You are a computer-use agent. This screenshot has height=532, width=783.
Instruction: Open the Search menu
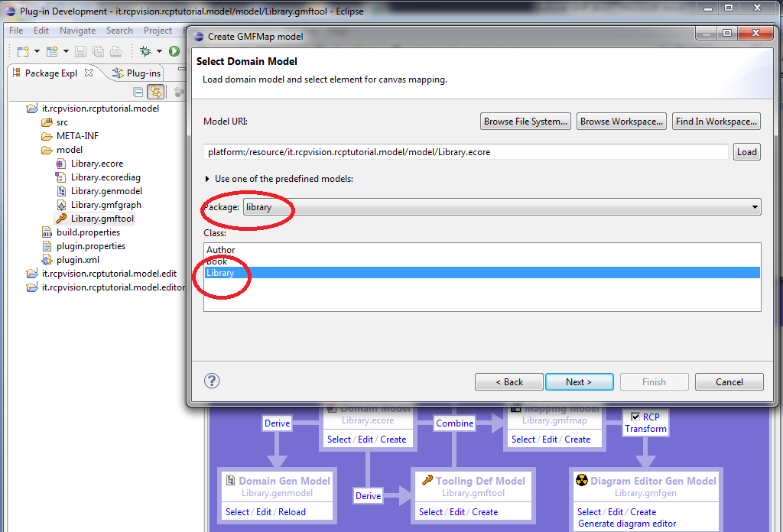point(119,31)
